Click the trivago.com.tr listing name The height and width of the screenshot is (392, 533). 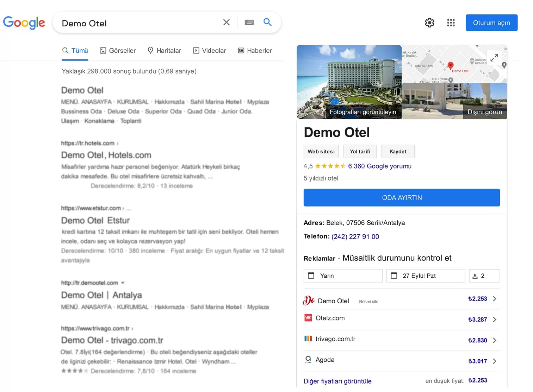tap(335, 339)
